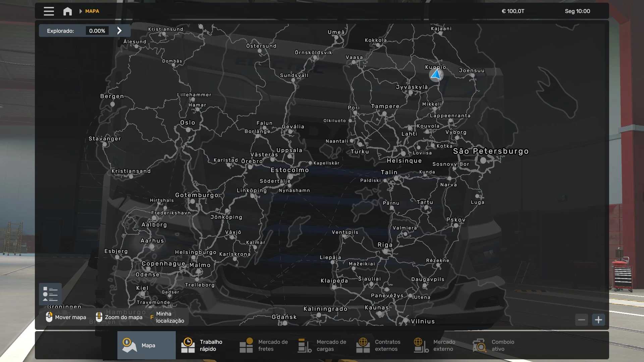
Task: Click the Linköping city label
Action: tap(252, 190)
